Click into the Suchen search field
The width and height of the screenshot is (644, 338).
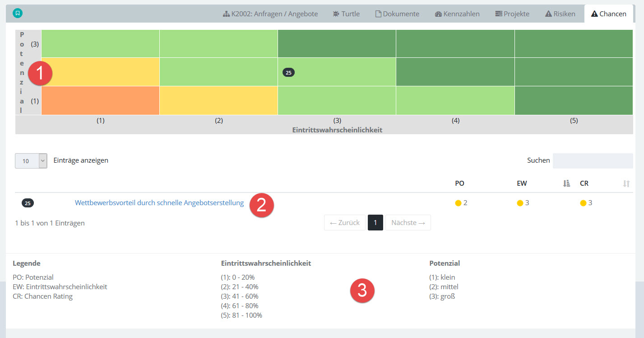592,160
